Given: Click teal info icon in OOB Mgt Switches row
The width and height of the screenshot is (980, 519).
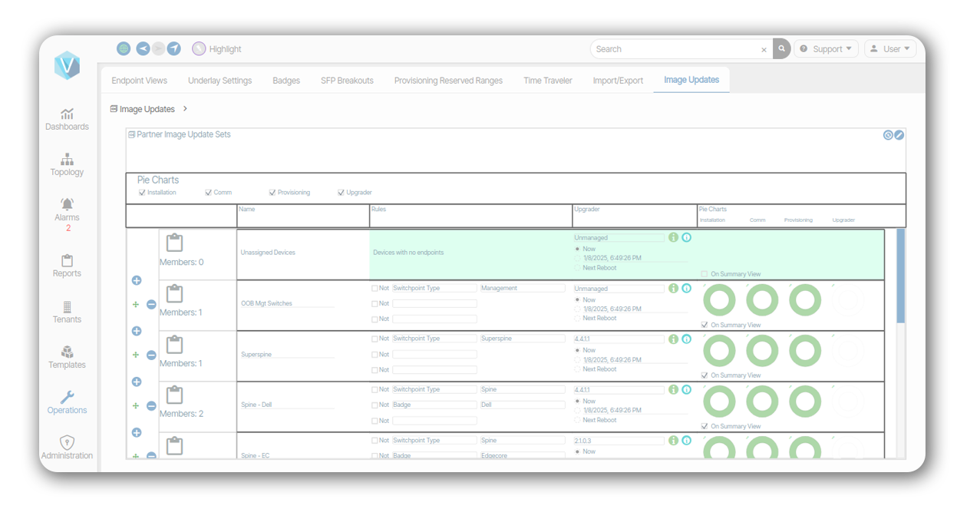Looking at the screenshot, I should (x=686, y=288).
